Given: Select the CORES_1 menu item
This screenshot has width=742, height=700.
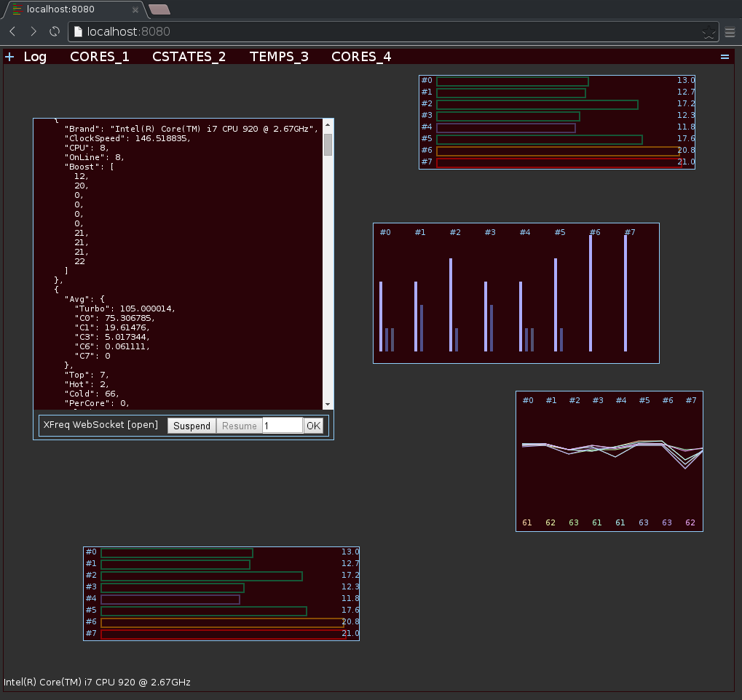Looking at the screenshot, I should coord(100,57).
